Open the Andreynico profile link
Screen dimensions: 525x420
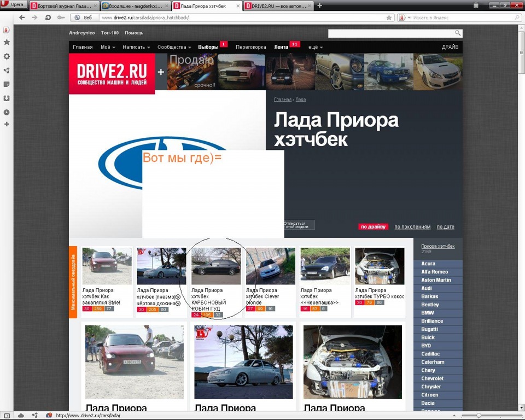81,33
